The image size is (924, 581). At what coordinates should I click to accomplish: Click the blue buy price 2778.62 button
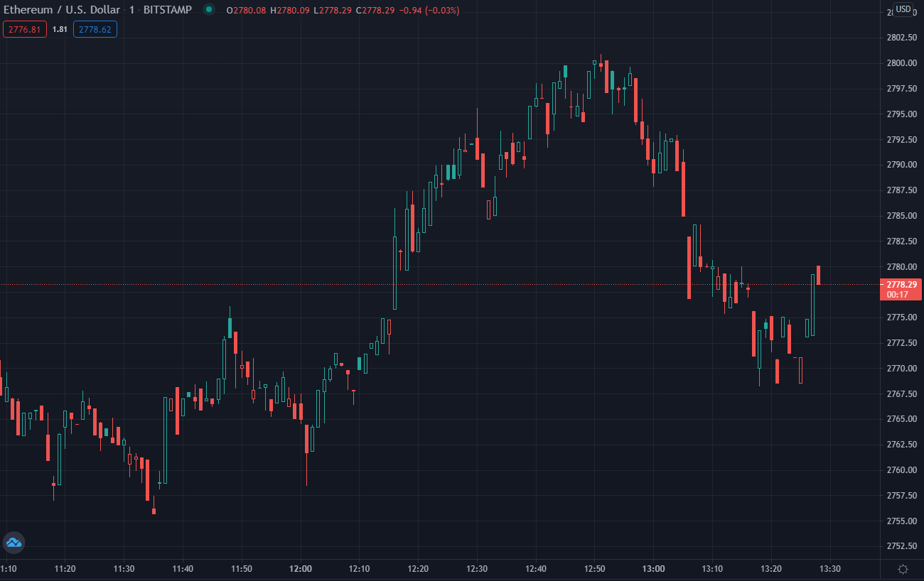click(x=95, y=29)
